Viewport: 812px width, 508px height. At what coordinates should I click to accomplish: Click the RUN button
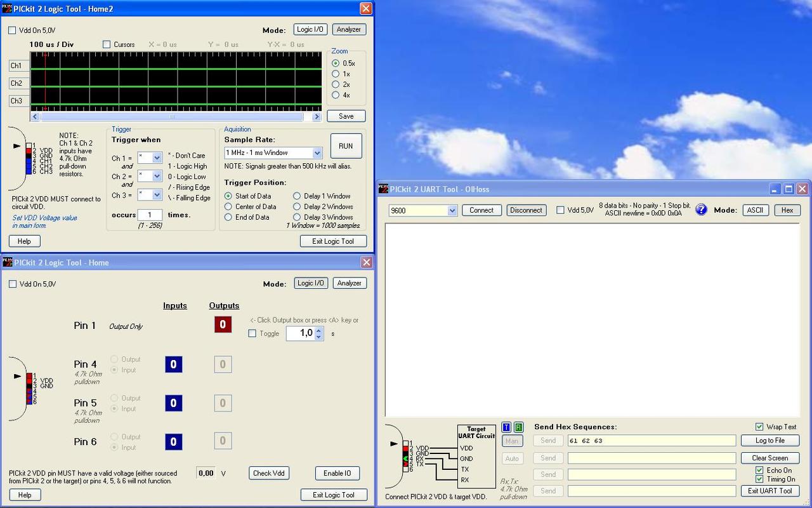click(346, 146)
